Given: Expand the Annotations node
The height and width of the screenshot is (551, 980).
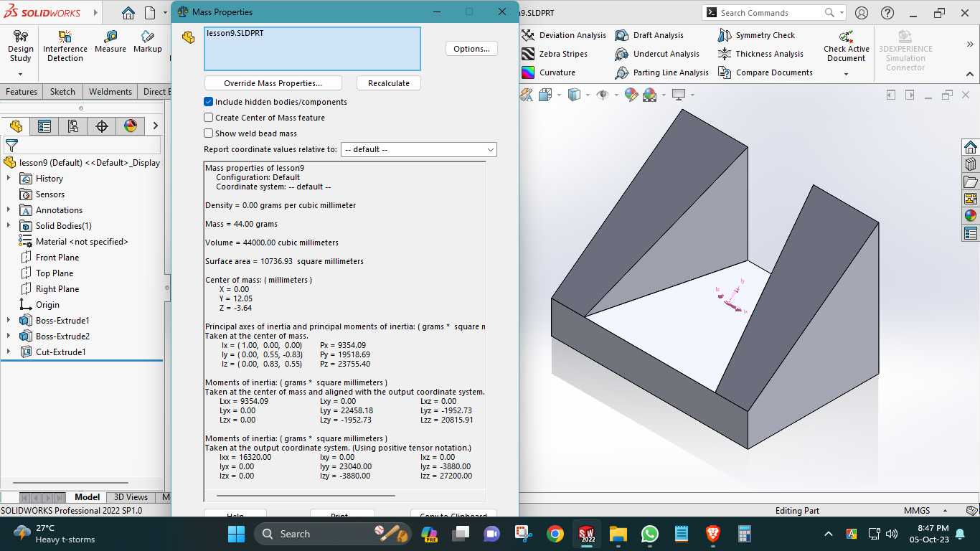Looking at the screenshot, I should [x=9, y=210].
